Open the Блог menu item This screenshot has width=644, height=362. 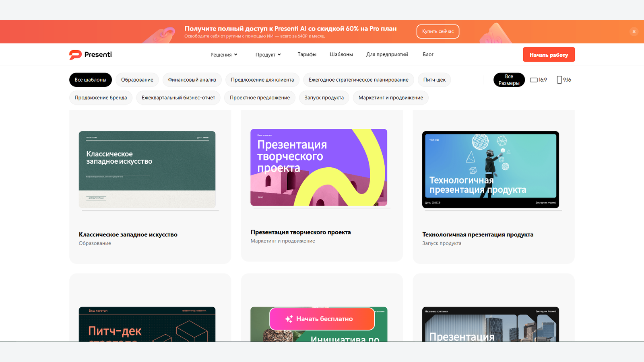[428, 54]
